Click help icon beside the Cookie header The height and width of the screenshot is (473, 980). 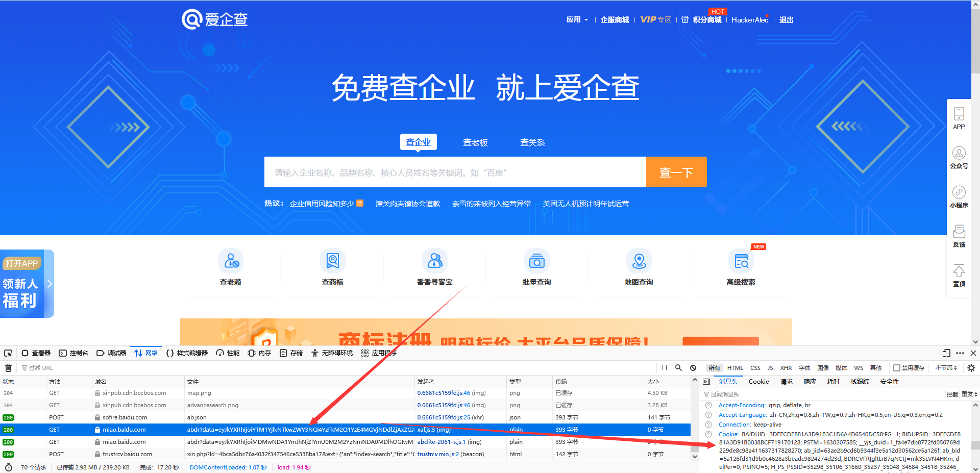pyautogui.click(x=708, y=434)
